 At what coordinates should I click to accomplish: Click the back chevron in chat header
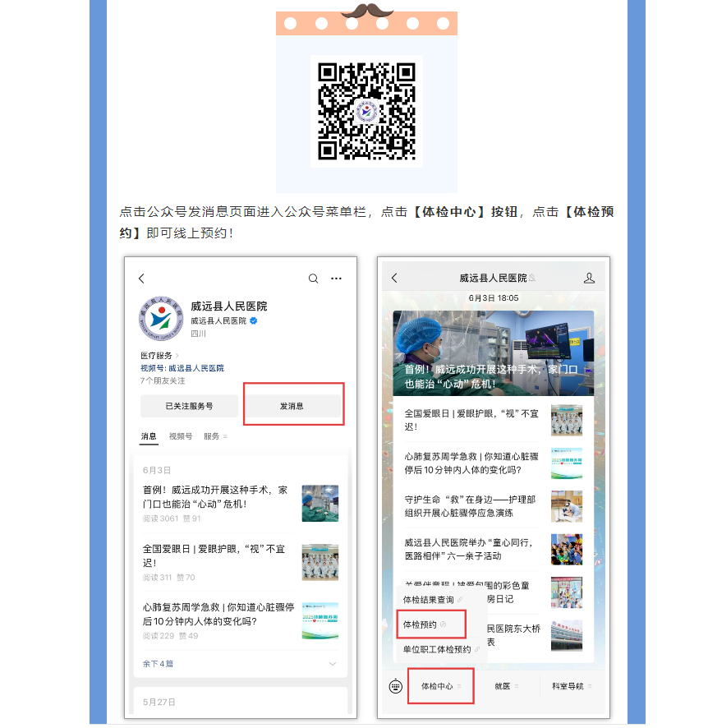coord(394,279)
